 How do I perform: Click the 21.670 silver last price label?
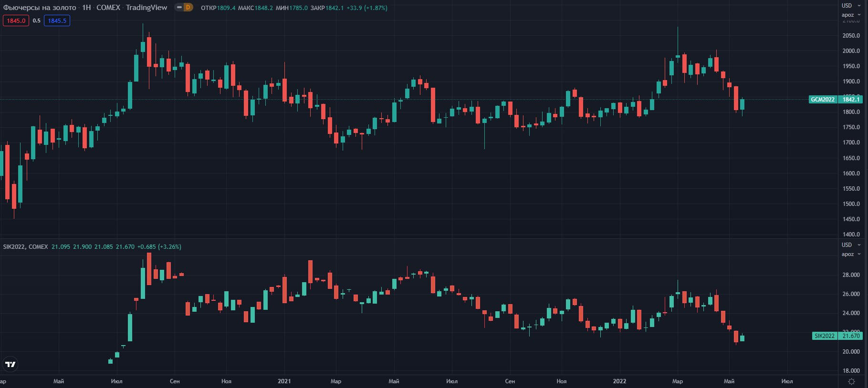click(850, 336)
